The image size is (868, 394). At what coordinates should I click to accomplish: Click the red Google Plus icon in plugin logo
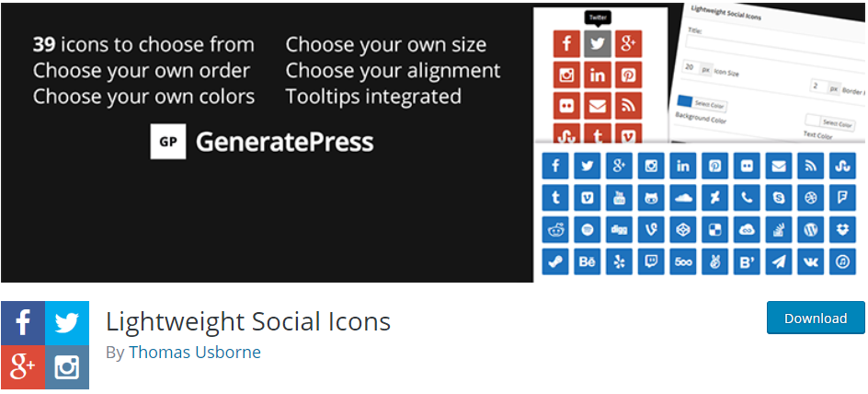click(23, 367)
